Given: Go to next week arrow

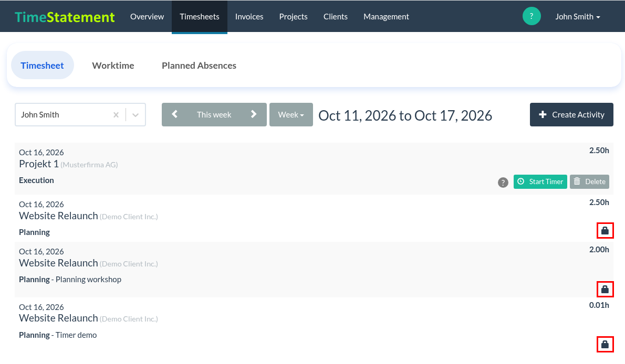Looking at the screenshot, I should [254, 114].
